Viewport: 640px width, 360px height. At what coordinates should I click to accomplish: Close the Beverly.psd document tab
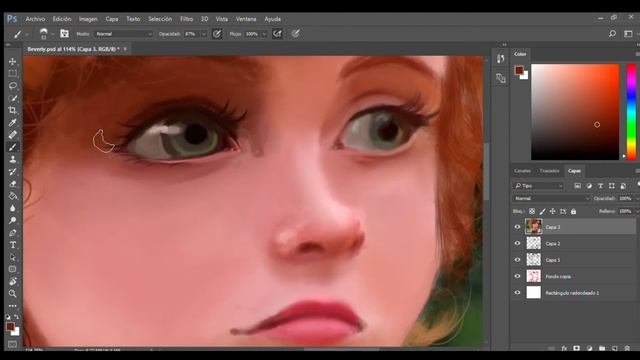[125, 49]
